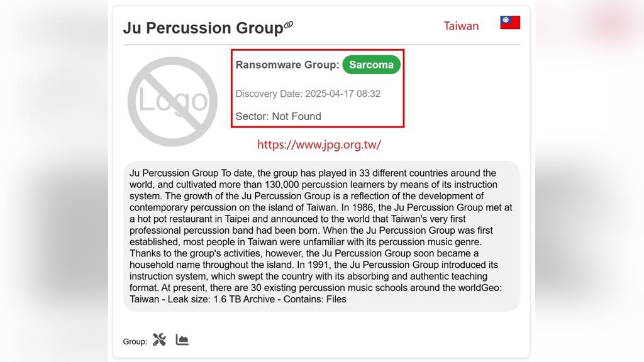Click the chain link icon beside the title
The height and width of the screenshot is (362, 644).
[289, 25]
